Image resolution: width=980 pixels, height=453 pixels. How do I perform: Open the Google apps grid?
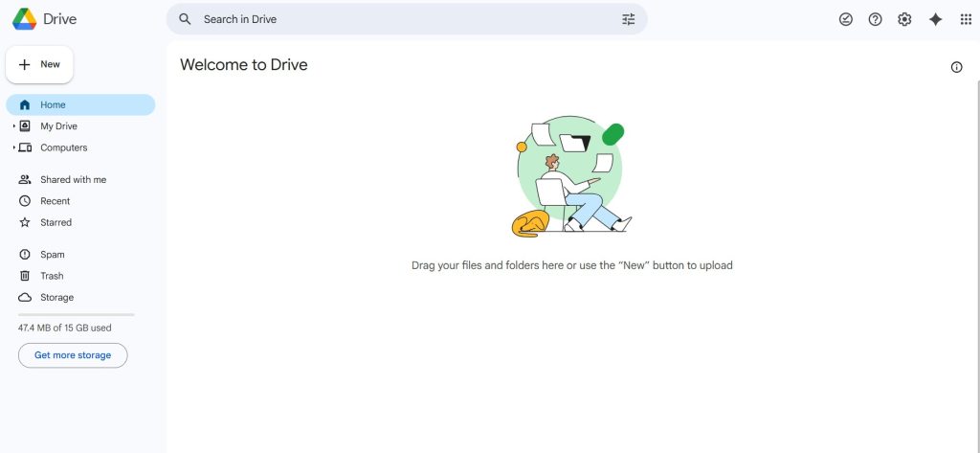966,19
